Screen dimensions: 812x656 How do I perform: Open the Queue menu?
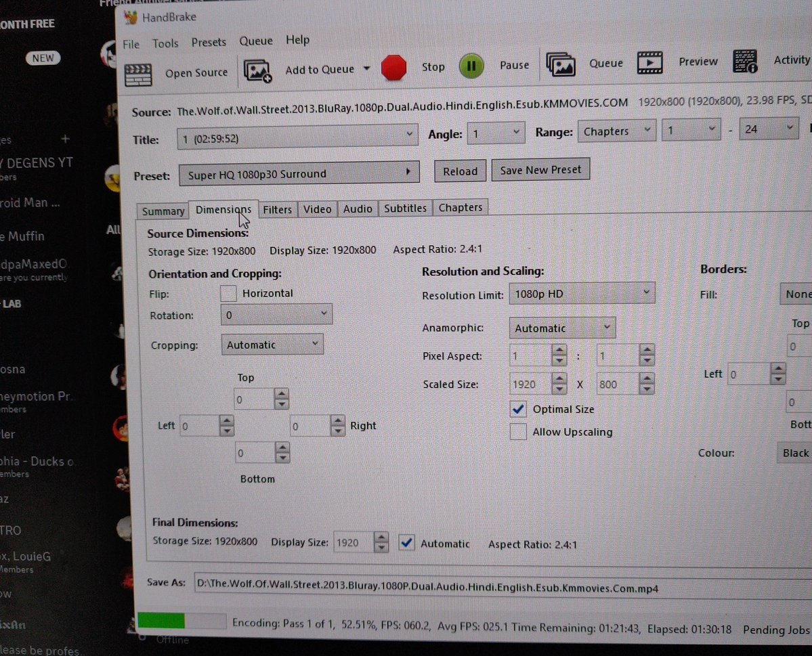[256, 41]
